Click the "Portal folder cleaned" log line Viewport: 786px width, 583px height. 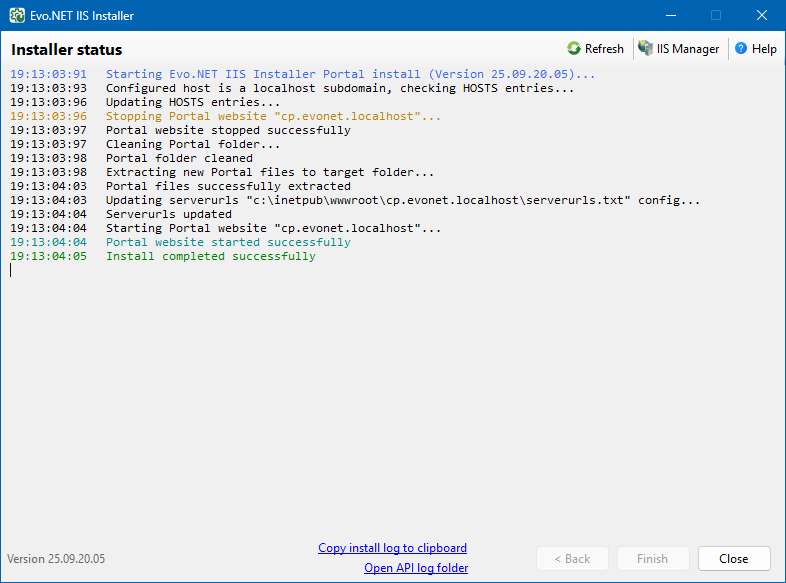coord(179,159)
